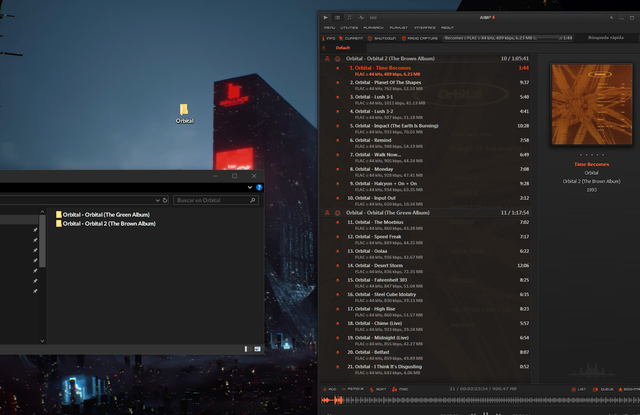Select track 5. Orbital - Impact (The Earth Is Burning)
Viewport: 640px width, 415px height.
click(x=427, y=129)
